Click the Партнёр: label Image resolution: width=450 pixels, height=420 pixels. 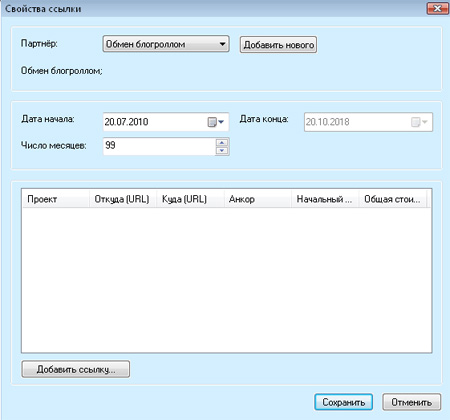point(39,43)
